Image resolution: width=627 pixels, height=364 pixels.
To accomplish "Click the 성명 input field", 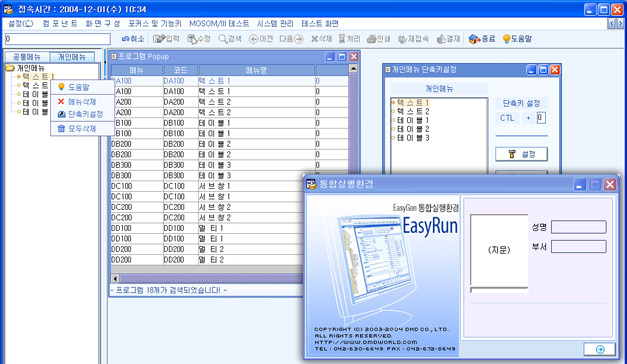I will (579, 227).
